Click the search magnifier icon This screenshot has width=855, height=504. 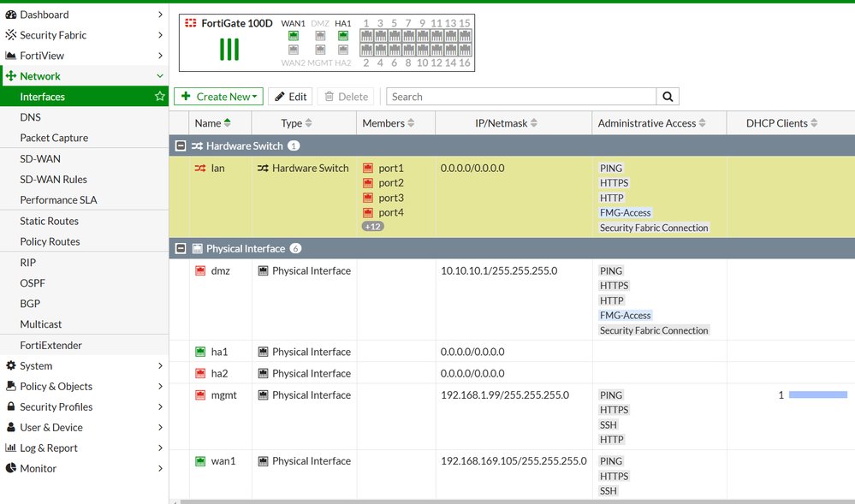668,97
